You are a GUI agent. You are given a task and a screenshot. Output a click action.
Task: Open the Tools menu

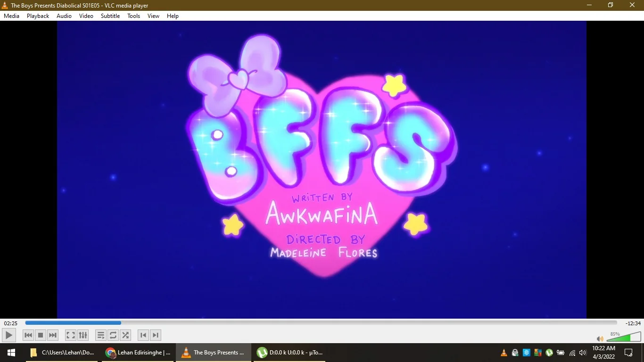[134, 16]
